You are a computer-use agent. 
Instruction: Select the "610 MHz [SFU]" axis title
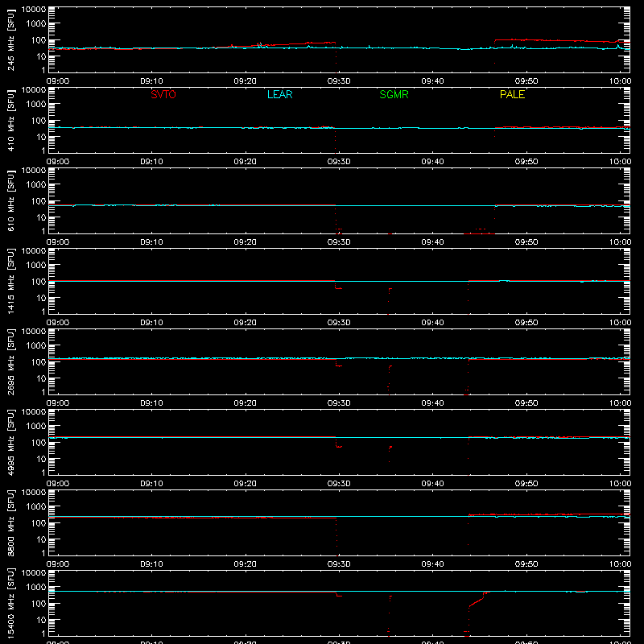[x=11, y=201]
